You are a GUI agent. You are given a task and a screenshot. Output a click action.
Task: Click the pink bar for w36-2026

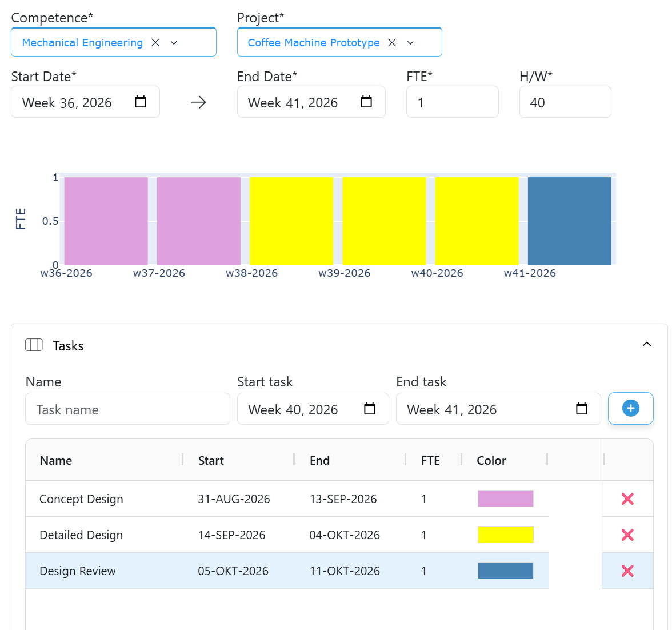[106, 221]
